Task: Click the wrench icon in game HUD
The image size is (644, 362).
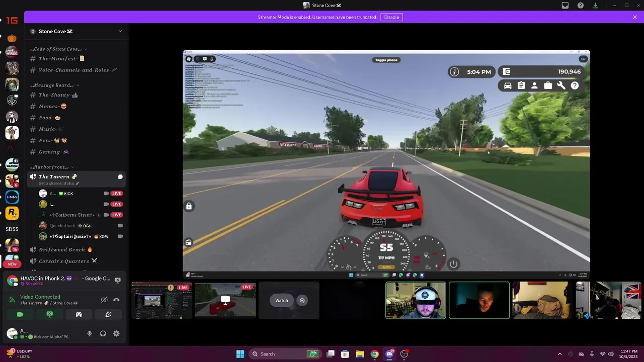Action: pos(561,86)
